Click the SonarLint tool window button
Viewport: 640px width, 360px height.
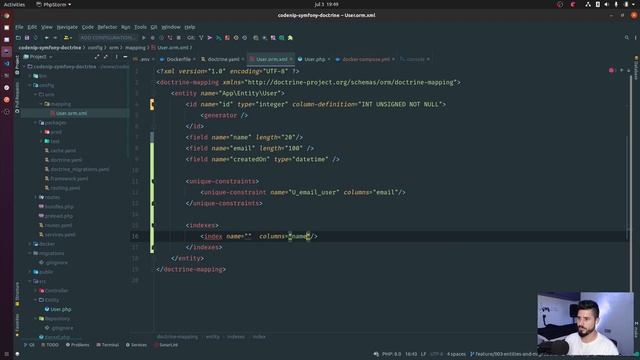point(166,345)
